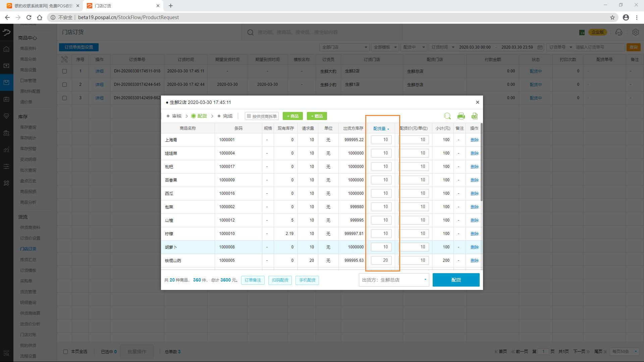Open the 全部门店 store filter dropdown
644x362 pixels.
pyautogui.click(x=344, y=47)
